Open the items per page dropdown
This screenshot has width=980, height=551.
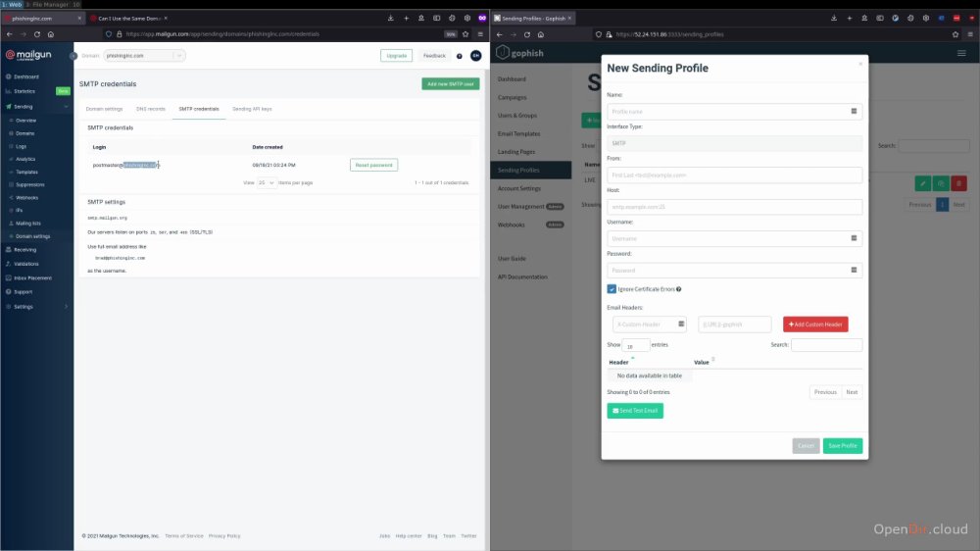(x=267, y=182)
